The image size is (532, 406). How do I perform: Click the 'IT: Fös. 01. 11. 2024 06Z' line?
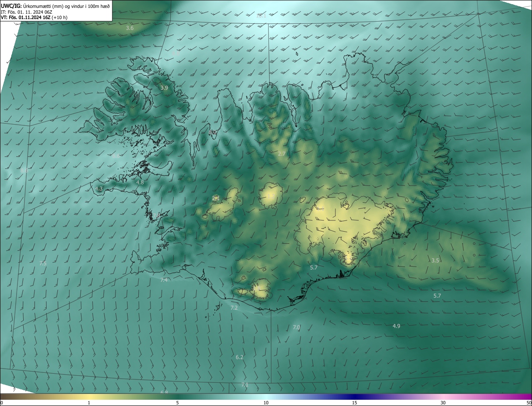(x=26, y=12)
